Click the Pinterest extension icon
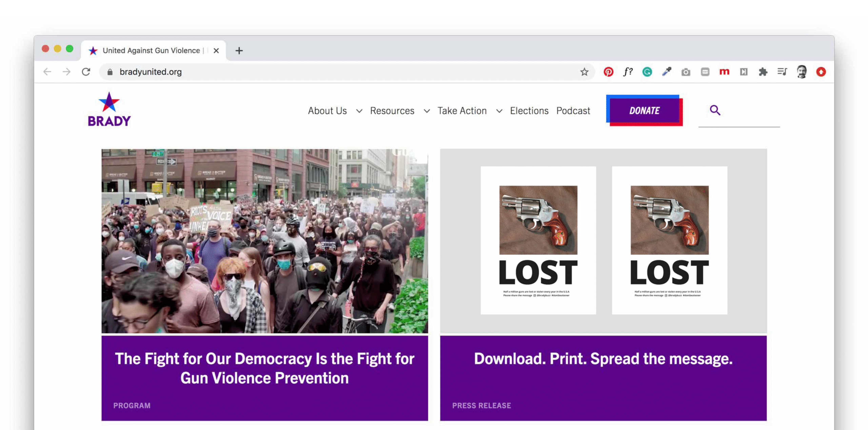This screenshot has width=868, height=430. (x=608, y=72)
